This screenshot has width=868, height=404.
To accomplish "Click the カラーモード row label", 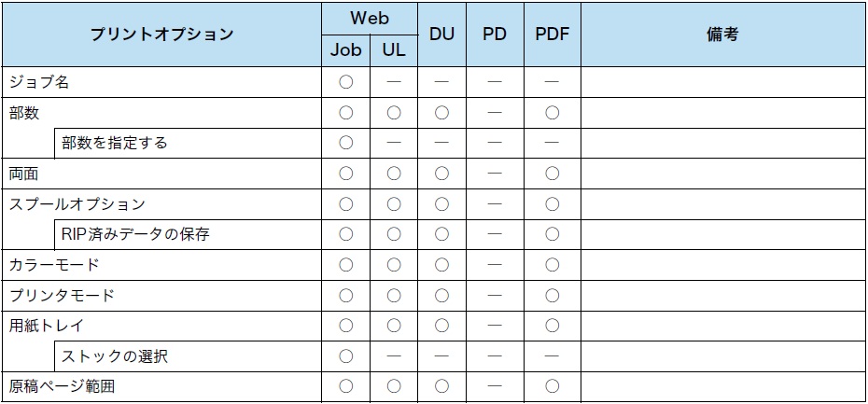I will click(x=54, y=265).
